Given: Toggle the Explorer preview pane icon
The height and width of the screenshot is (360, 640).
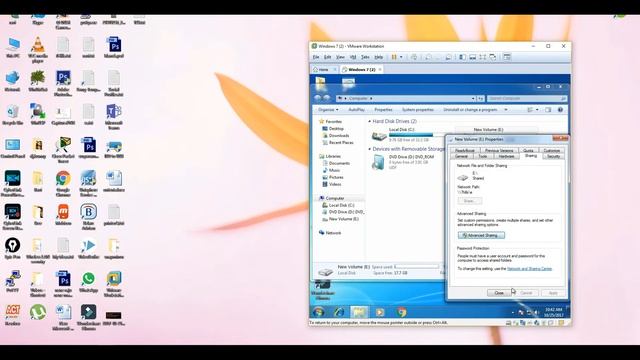Looking at the screenshot, I should pyautogui.click(x=548, y=110).
